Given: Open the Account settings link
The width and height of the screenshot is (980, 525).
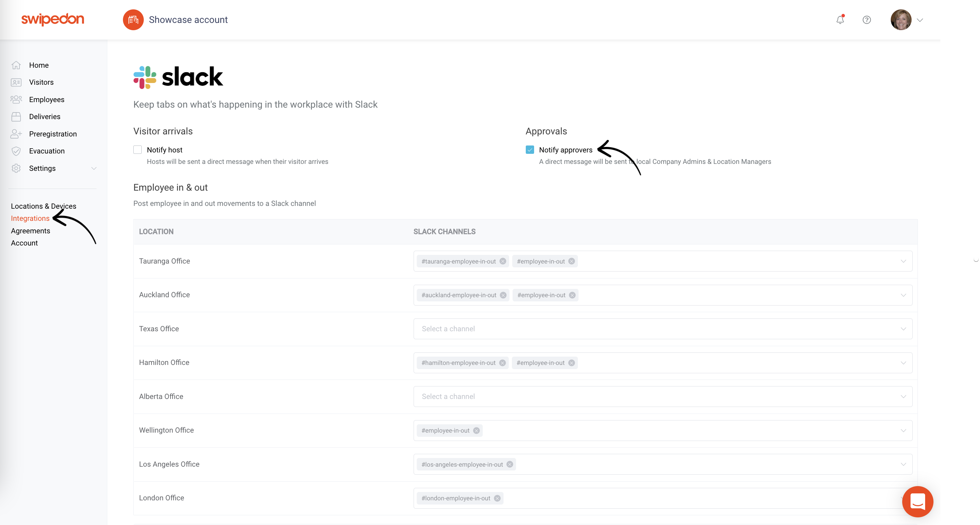Looking at the screenshot, I should point(24,243).
